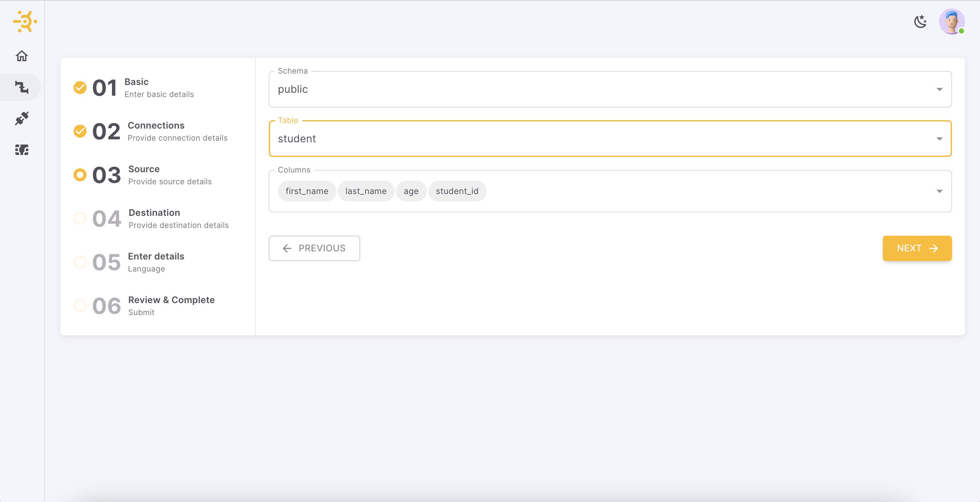Click the Review & Complete step circle

(80, 306)
